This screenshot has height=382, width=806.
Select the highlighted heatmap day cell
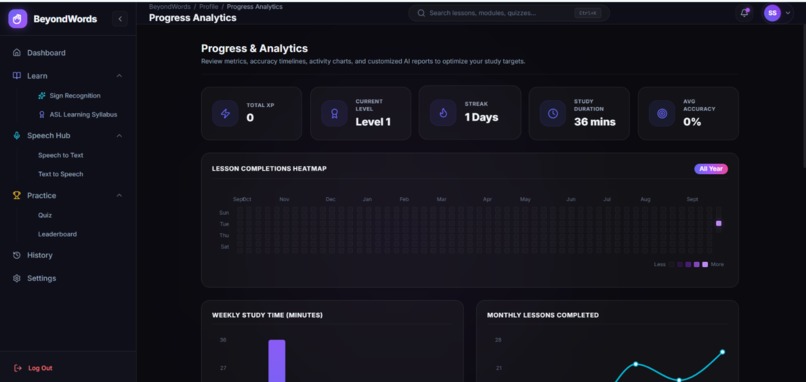719,224
